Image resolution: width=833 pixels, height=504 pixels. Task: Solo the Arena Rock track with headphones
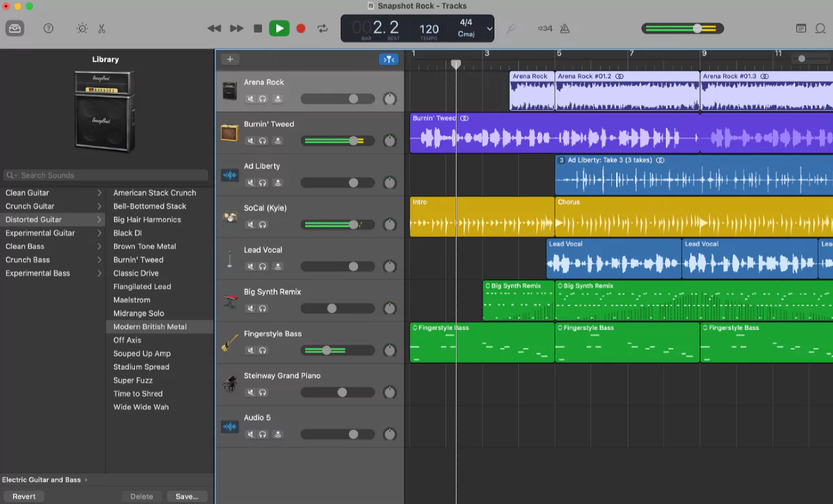click(x=262, y=99)
